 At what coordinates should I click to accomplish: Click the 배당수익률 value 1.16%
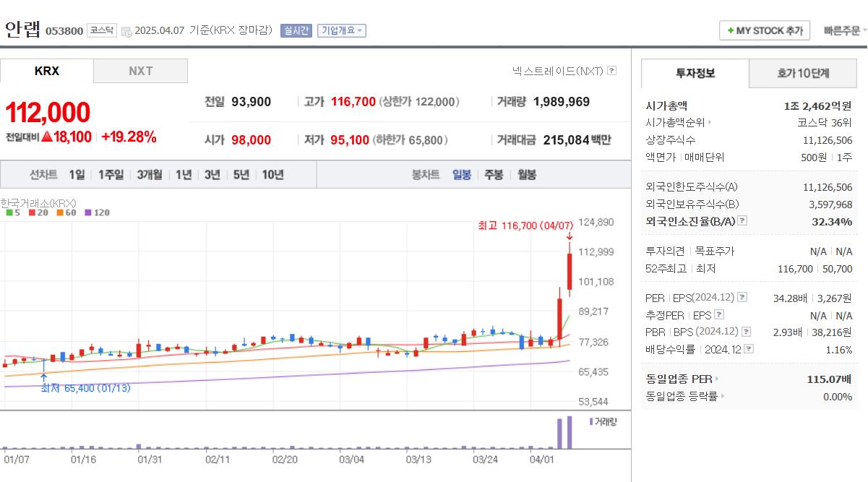click(x=838, y=349)
